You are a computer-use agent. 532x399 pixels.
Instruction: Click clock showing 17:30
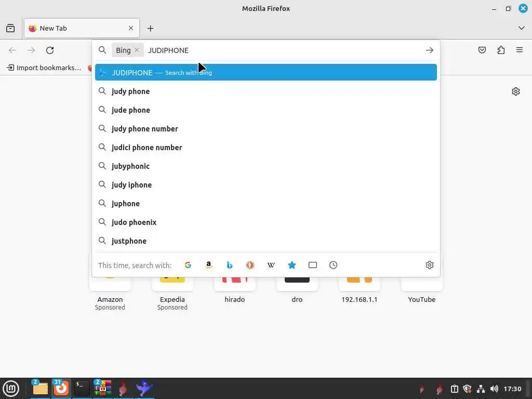tap(512, 389)
